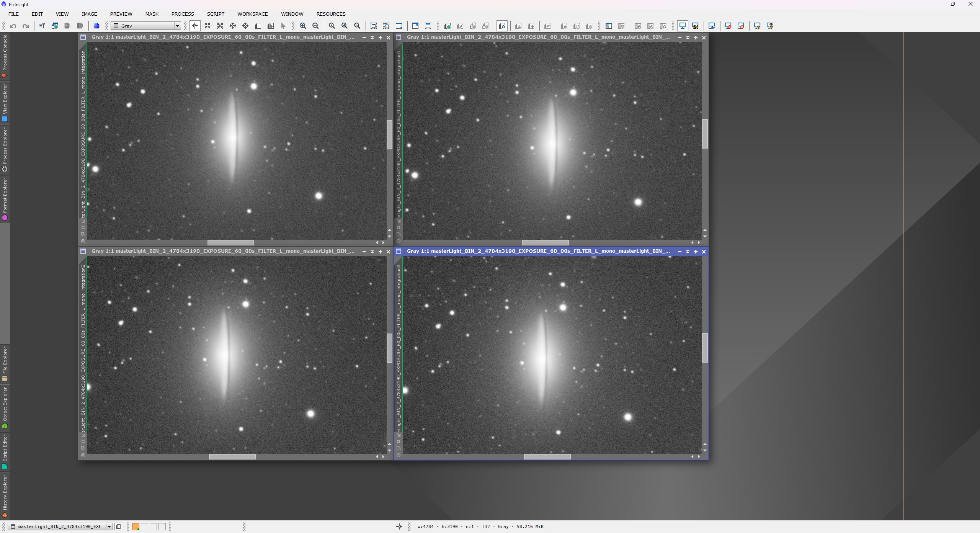Maximize the top-right image window

696,38
